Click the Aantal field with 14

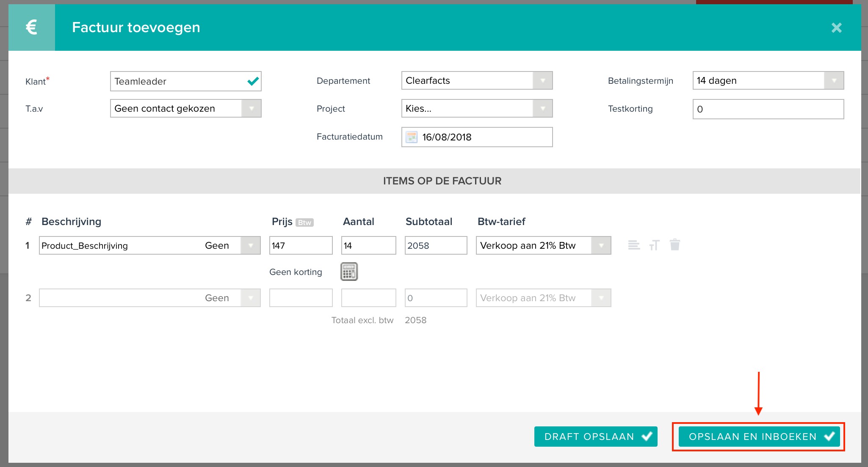[x=368, y=245]
